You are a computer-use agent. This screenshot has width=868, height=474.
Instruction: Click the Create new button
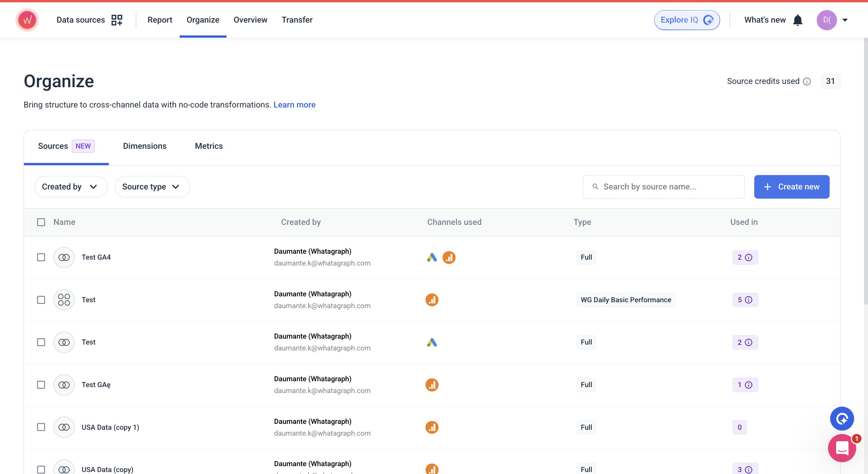click(x=792, y=187)
